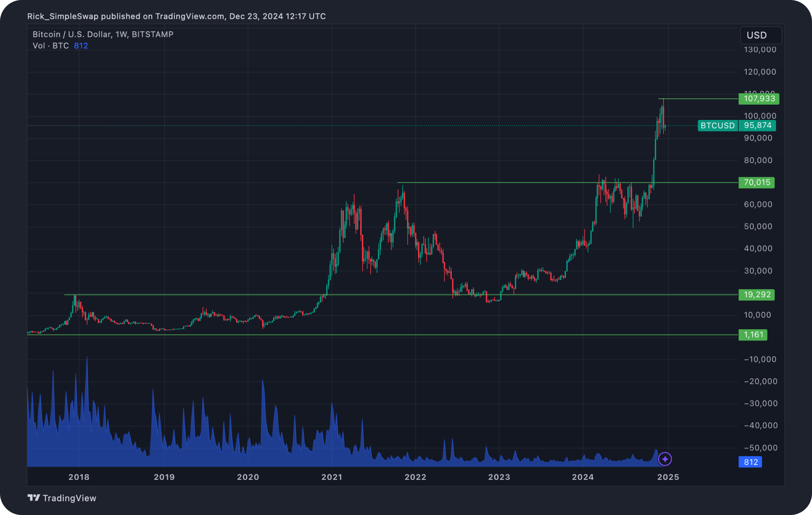Viewport: 812px width, 515px height.
Task: Click the 2021 time axis label
Action: pyautogui.click(x=332, y=477)
